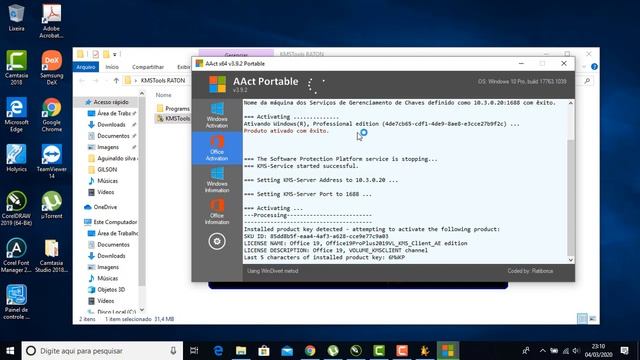Open the Compartilhar tab in Explorer
The width and height of the screenshot is (640, 360).
pyautogui.click(x=148, y=67)
